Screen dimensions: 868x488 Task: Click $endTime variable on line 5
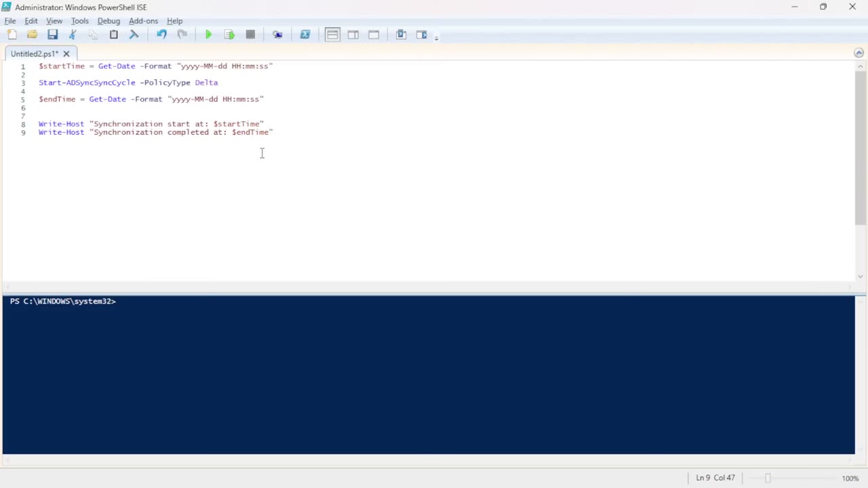[57, 99]
